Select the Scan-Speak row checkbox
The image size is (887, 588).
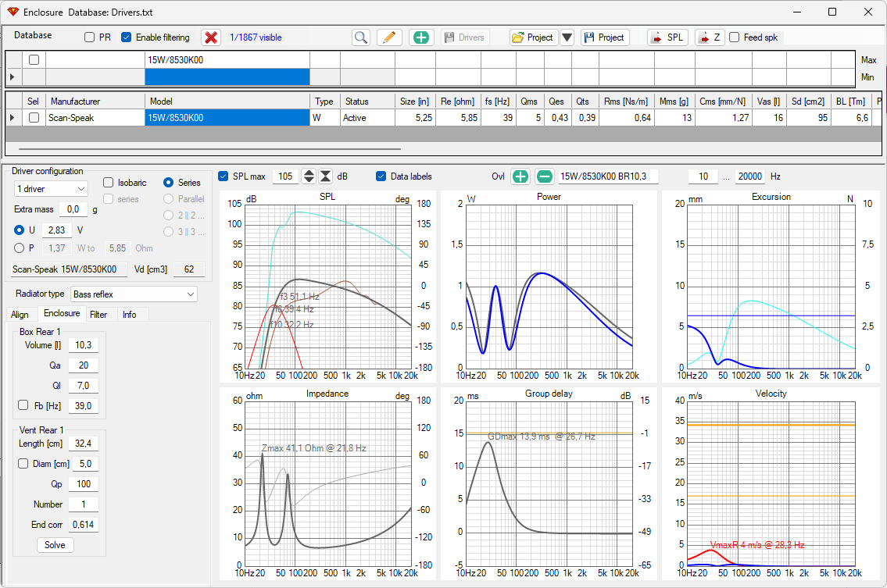coord(34,118)
